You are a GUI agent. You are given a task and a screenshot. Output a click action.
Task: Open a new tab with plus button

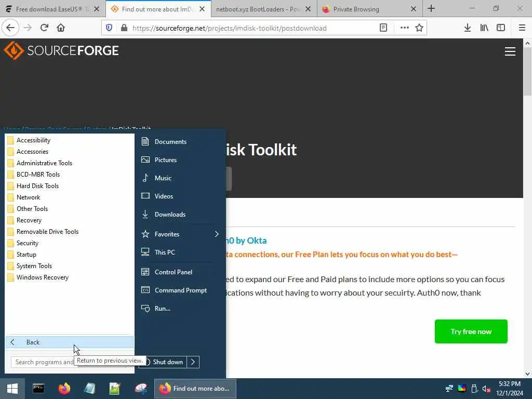point(431,9)
